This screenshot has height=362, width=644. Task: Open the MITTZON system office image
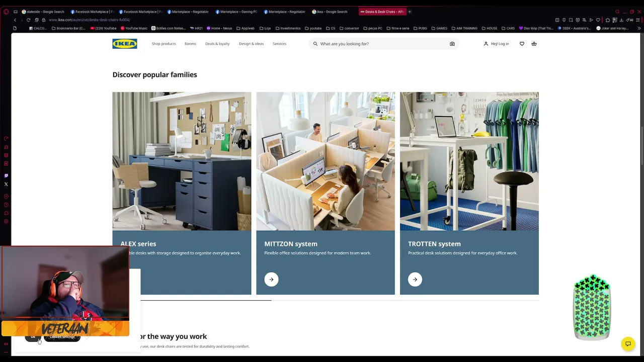[x=326, y=161]
